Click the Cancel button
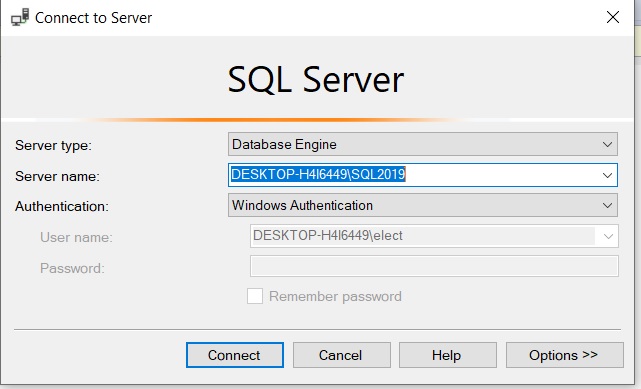641x389 pixels. 341,355
